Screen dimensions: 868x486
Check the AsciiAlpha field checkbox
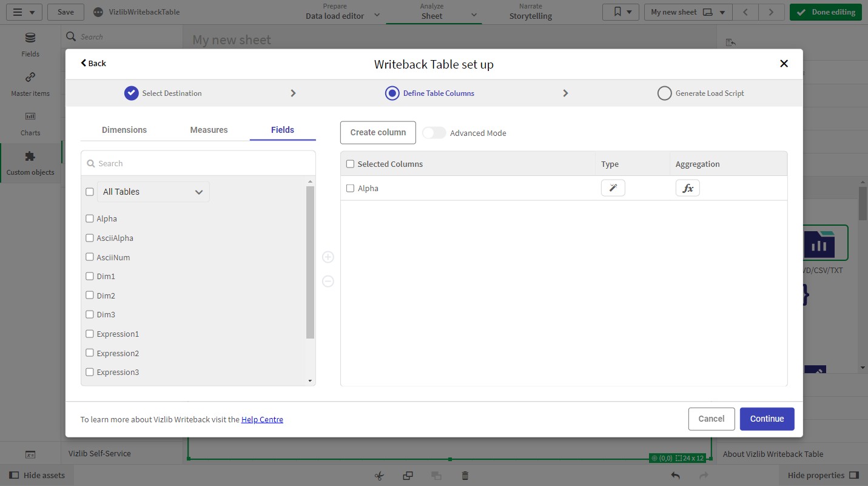point(90,238)
